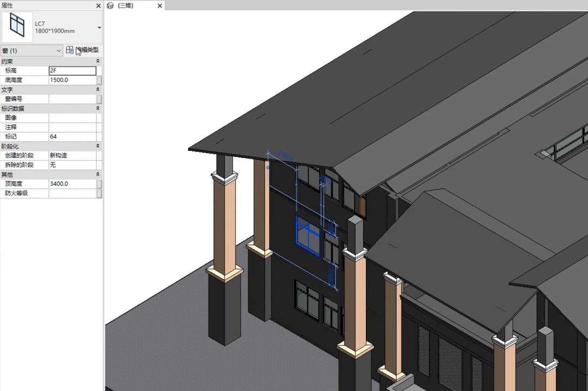Click the 底高度 field showing 1500.0
The height and width of the screenshot is (391, 588).
tap(72, 80)
